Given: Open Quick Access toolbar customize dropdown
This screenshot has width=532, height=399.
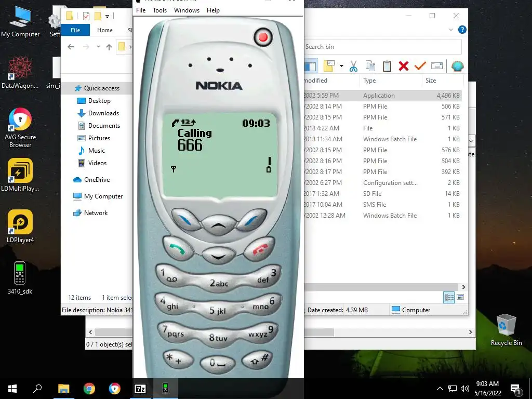Looking at the screenshot, I should pyautogui.click(x=107, y=16).
